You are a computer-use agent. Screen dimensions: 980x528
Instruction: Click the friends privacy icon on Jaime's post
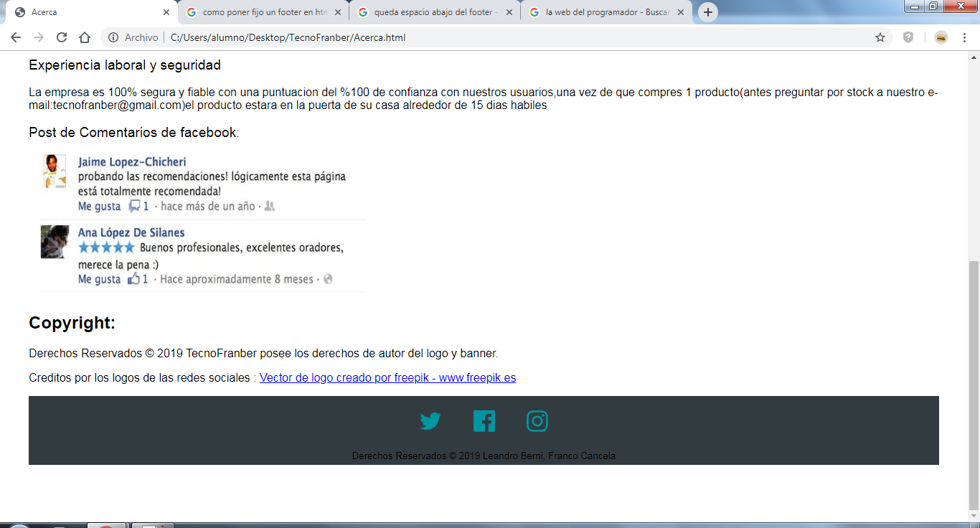coord(270,207)
